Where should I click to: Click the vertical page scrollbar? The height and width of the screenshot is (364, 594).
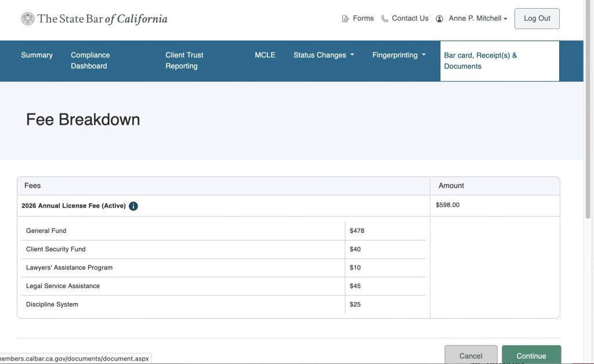tap(589, 116)
